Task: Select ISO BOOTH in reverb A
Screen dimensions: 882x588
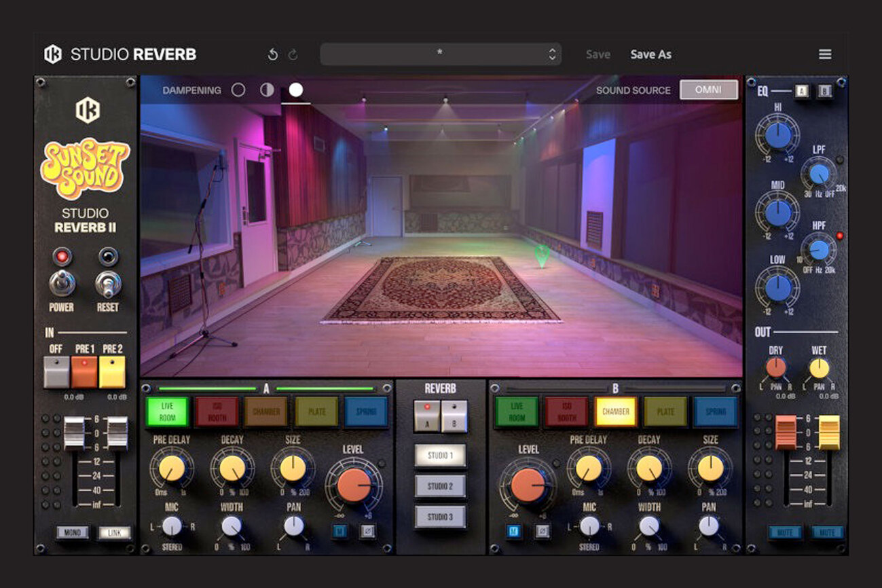Action: (x=217, y=411)
